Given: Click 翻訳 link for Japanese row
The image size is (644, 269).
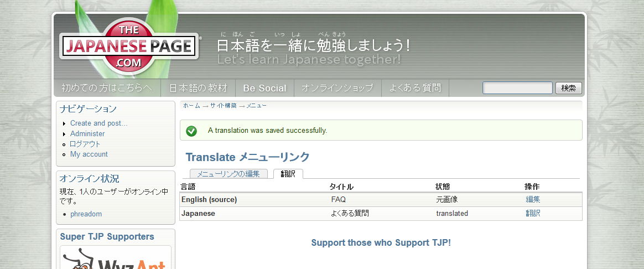Looking at the screenshot, I should [533, 214].
